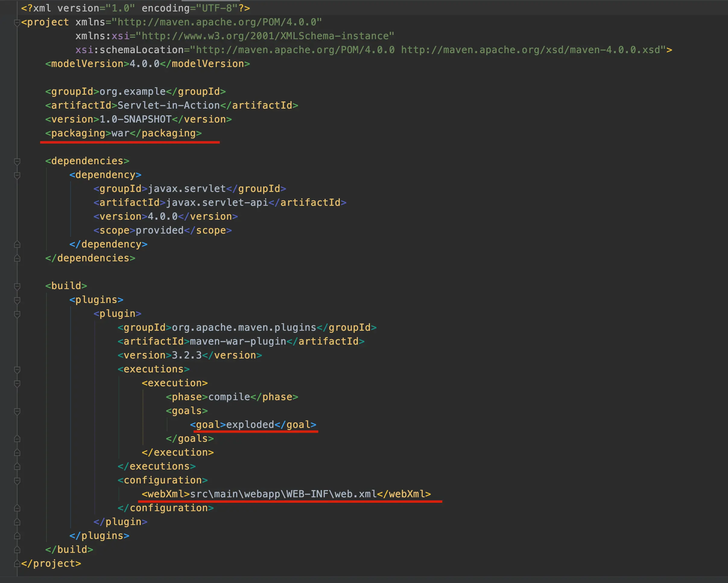Click fold-end marker at closing build tag
This screenshot has width=728, height=583.
point(17,550)
